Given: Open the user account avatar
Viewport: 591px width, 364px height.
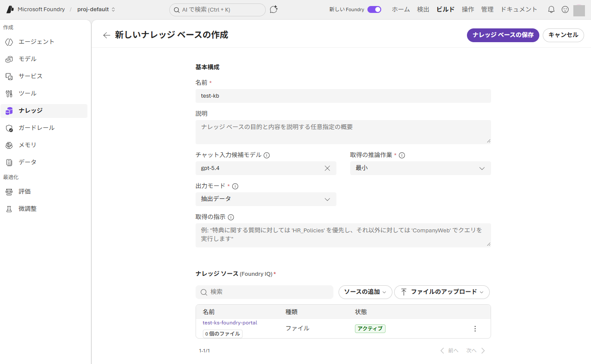Looking at the screenshot, I should (579, 10).
